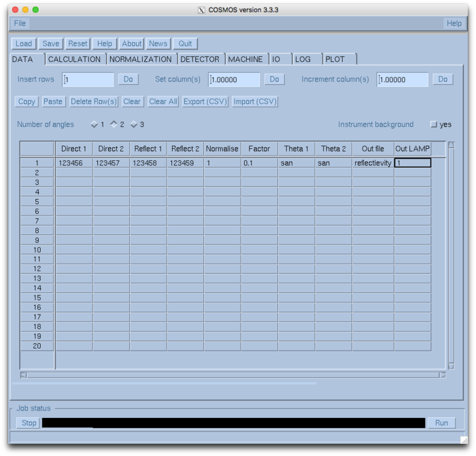Enable the Instrument background yes checkbox

click(434, 124)
